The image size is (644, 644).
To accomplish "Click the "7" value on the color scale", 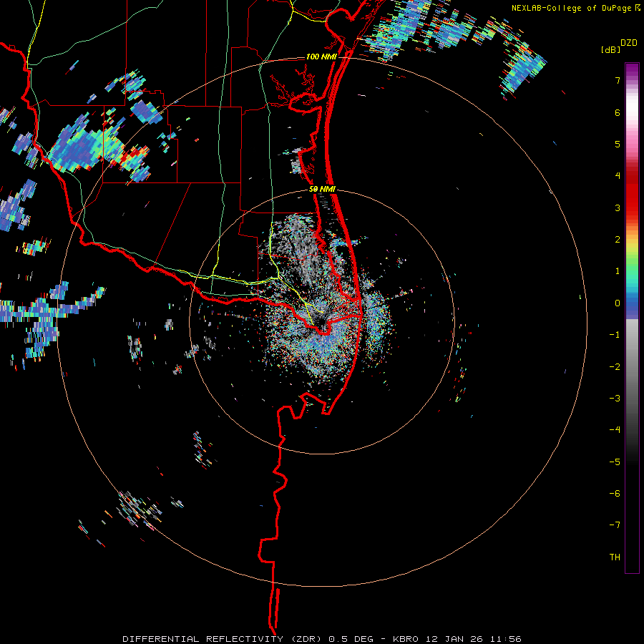I will click(618, 80).
